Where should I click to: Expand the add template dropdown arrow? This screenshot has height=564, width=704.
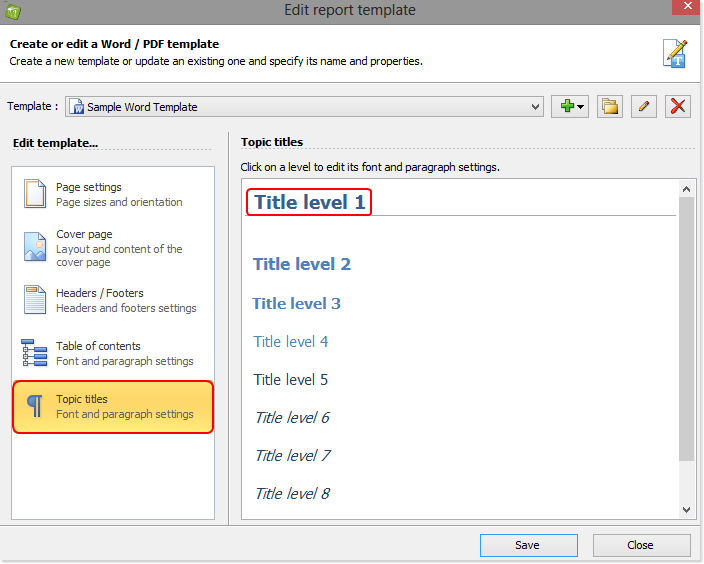pyautogui.click(x=581, y=107)
